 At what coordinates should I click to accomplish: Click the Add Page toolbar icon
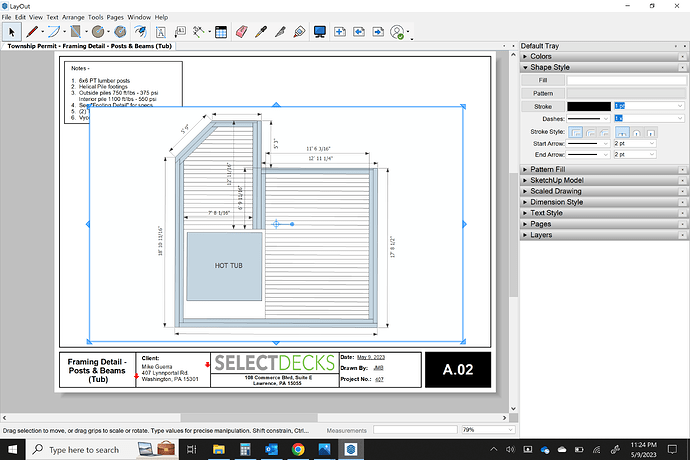click(x=341, y=32)
